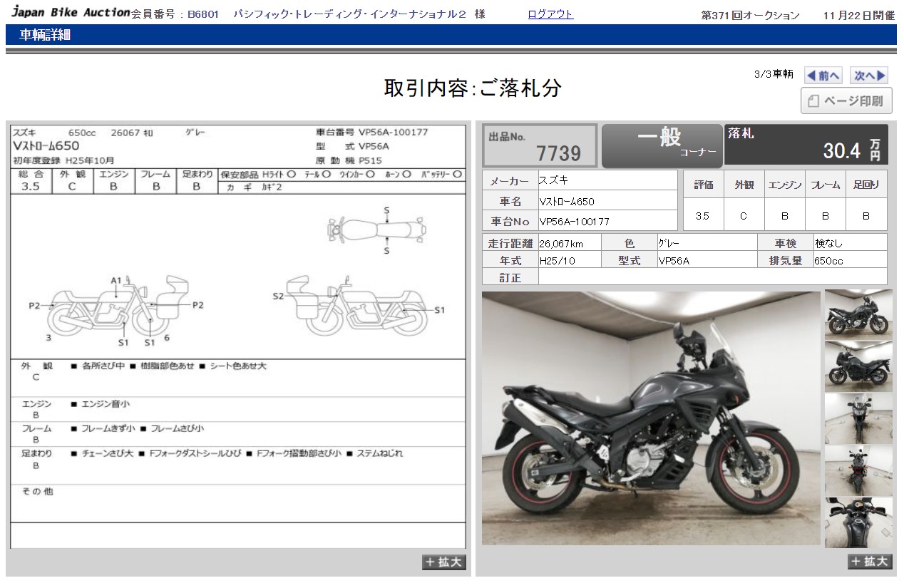Click the 11月22日開催 date text
The width and height of the screenshot is (904, 588).
(859, 15)
